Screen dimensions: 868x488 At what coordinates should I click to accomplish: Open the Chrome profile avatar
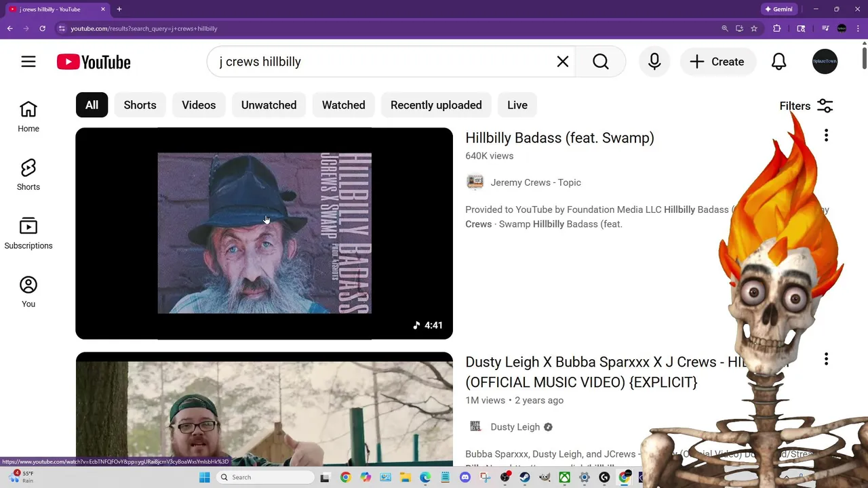(x=842, y=28)
